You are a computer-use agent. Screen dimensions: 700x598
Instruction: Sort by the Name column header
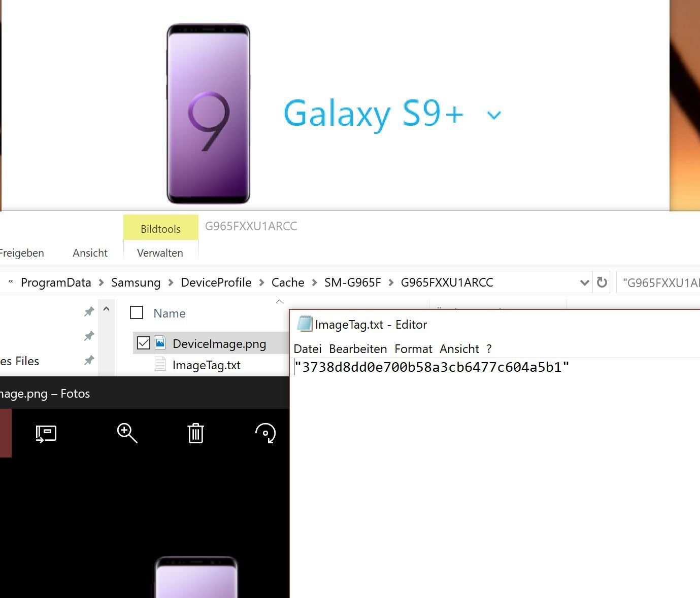point(169,313)
